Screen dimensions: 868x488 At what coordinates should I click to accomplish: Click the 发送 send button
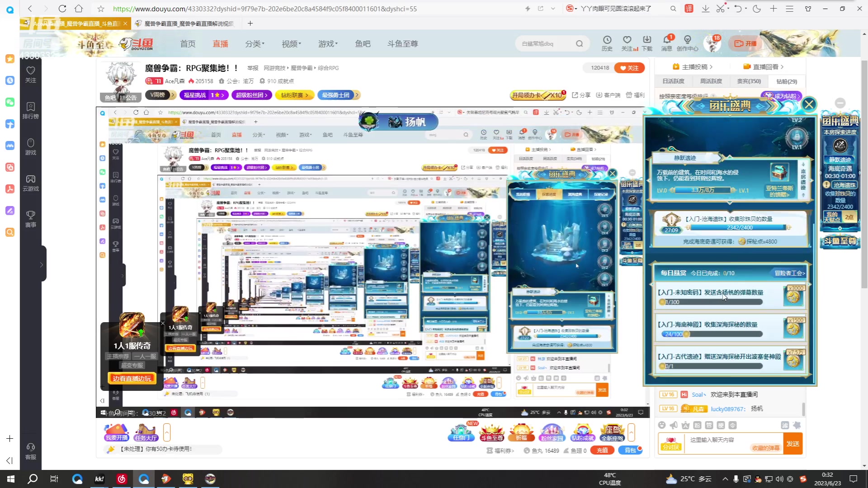[793, 444]
